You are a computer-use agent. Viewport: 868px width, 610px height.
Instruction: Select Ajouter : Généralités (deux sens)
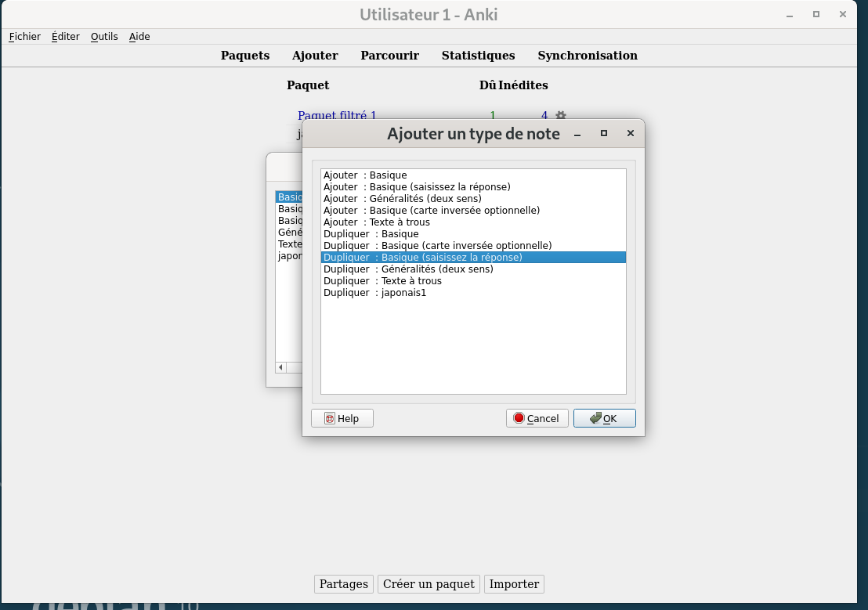(402, 199)
